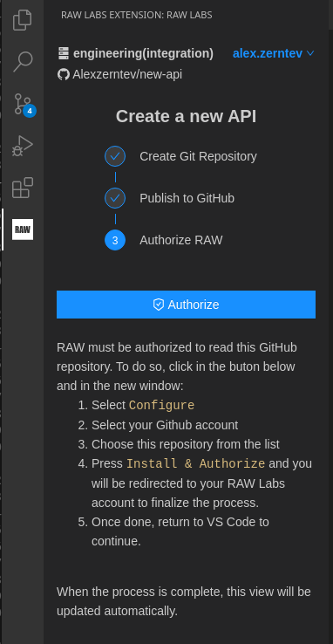Click the Create a new API heading
The image size is (333, 644).
click(187, 117)
